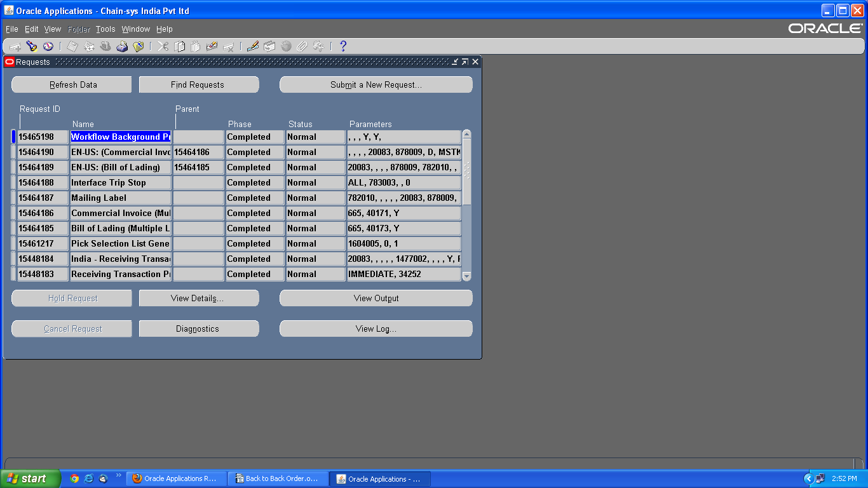Click the Next Step toolbar icon
The width and height of the screenshot is (868, 488).
89,46
